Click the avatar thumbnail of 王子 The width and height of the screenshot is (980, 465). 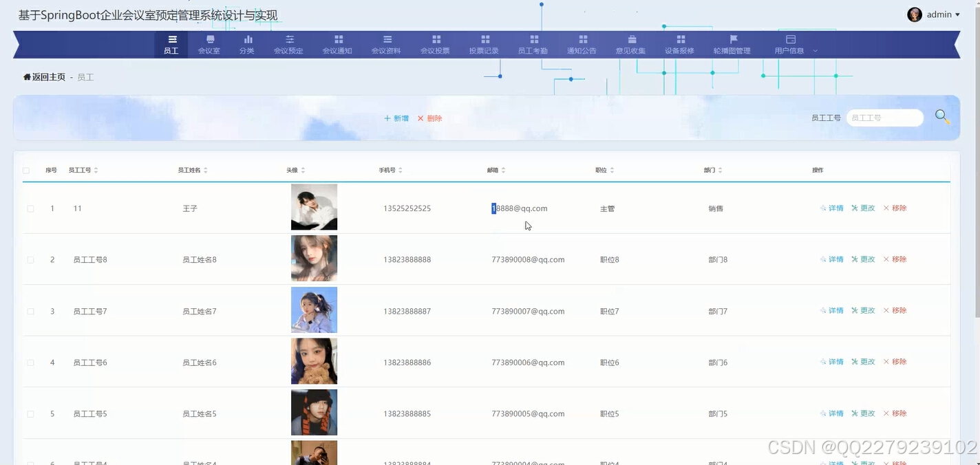pyautogui.click(x=314, y=206)
